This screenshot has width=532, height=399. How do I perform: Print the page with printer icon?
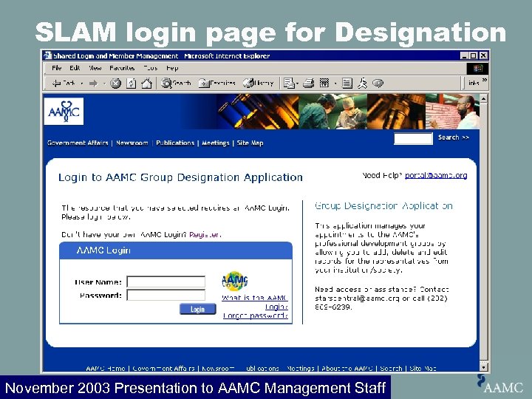(x=308, y=83)
